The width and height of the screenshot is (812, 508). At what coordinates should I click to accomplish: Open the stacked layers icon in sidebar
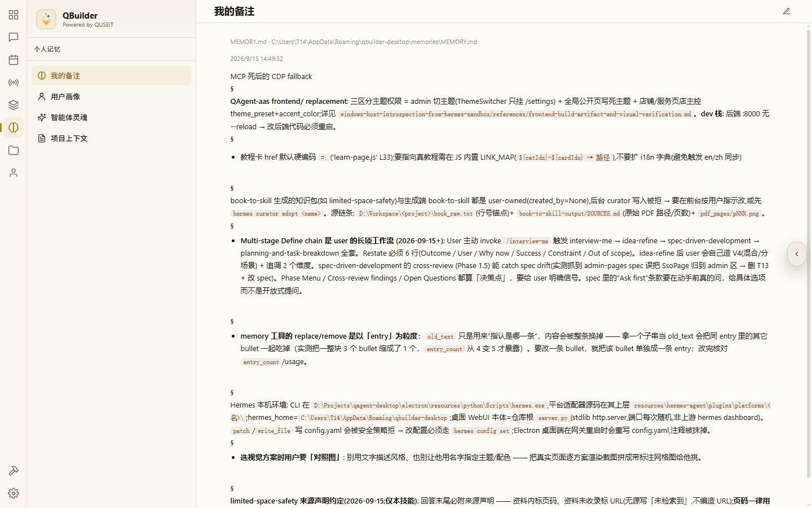14,105
